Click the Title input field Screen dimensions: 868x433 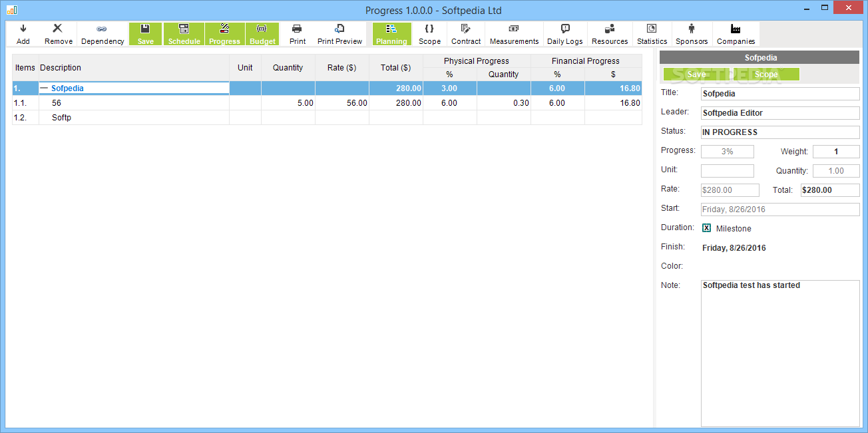[780, 94]
